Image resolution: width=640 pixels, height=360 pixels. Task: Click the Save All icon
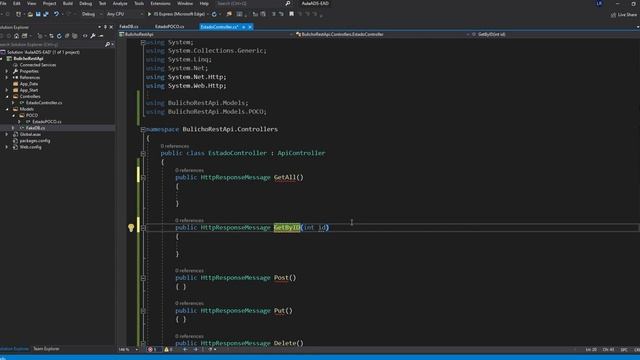point(46,14)
